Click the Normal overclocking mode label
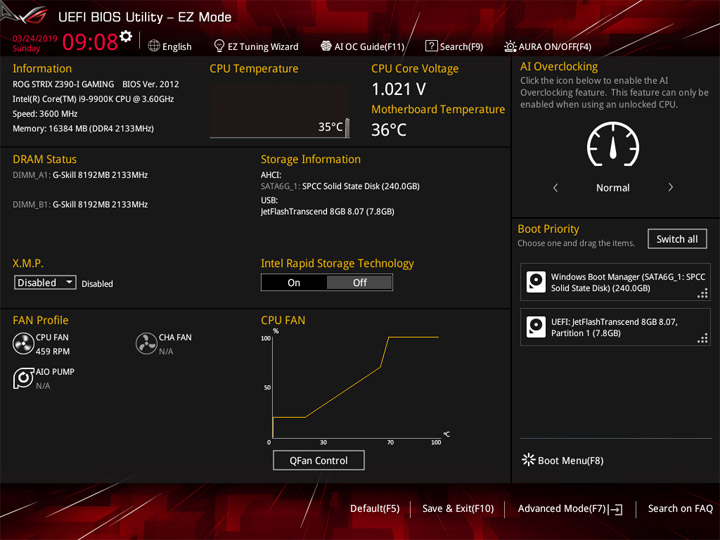The height and width of the screenshot is (540, 720). point(613,188)
